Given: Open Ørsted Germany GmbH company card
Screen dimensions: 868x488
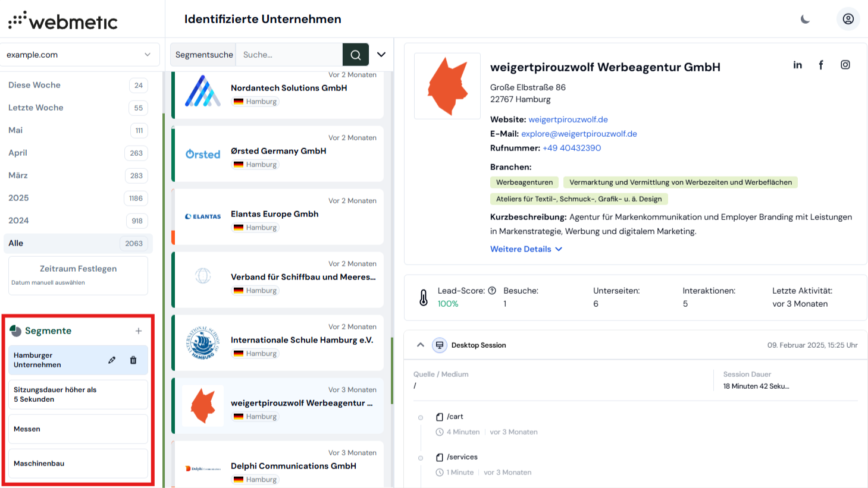Looking at the screenshot, I should point(277,154).
